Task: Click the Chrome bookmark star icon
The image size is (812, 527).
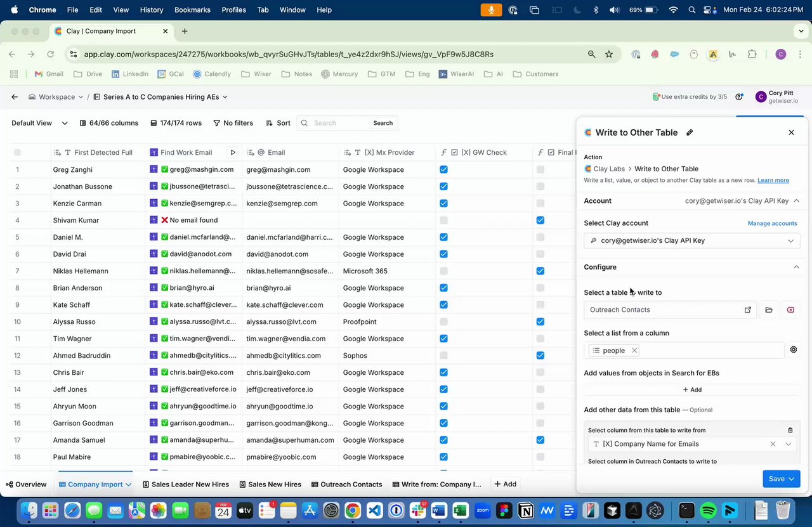Action: click(609, 55)
